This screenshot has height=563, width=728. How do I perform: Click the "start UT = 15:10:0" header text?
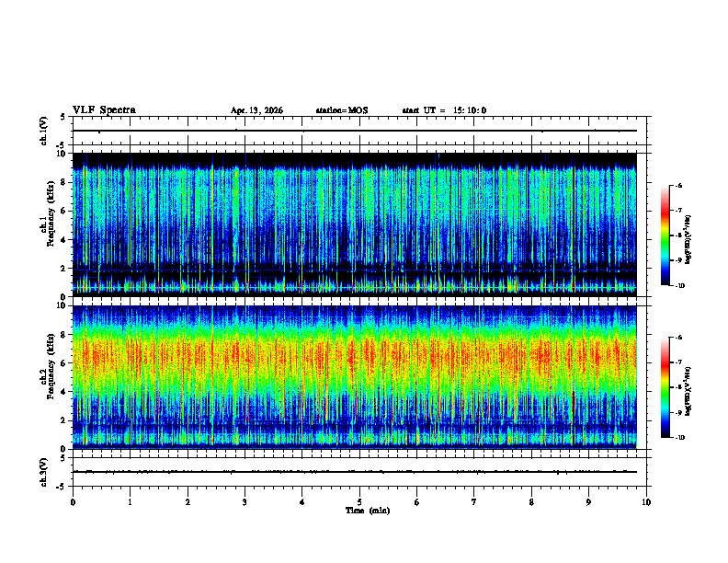click(444, 110)
